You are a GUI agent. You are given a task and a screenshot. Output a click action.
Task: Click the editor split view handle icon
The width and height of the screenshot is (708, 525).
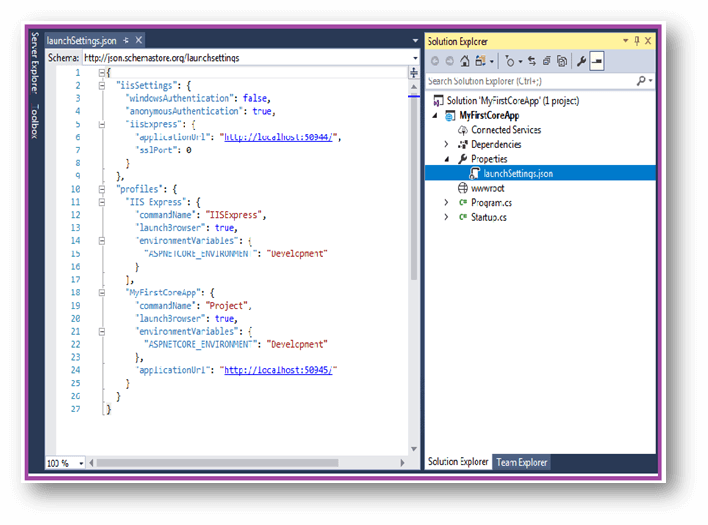(x=414, y=72)
